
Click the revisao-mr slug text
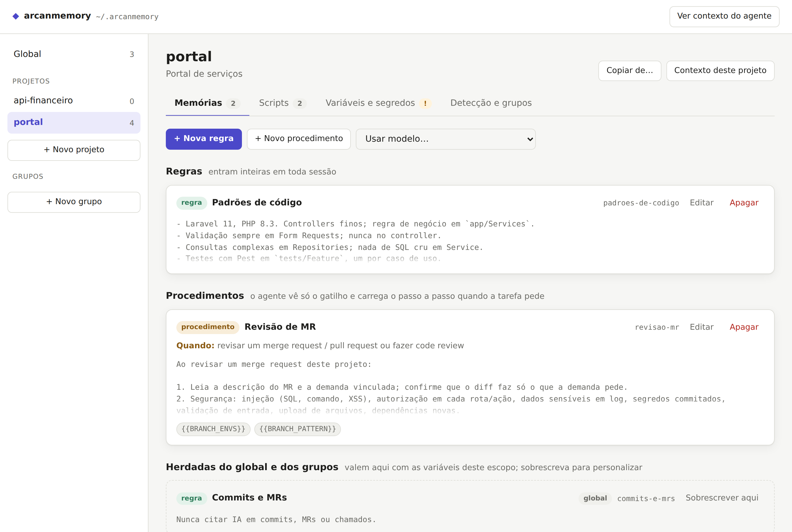[x=656, y=327]
